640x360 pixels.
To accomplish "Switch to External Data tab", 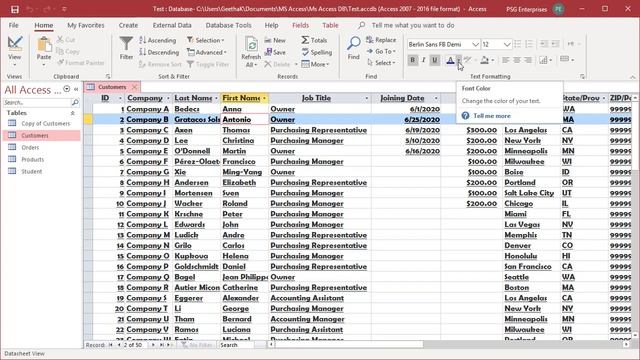I will click(172, 25).
